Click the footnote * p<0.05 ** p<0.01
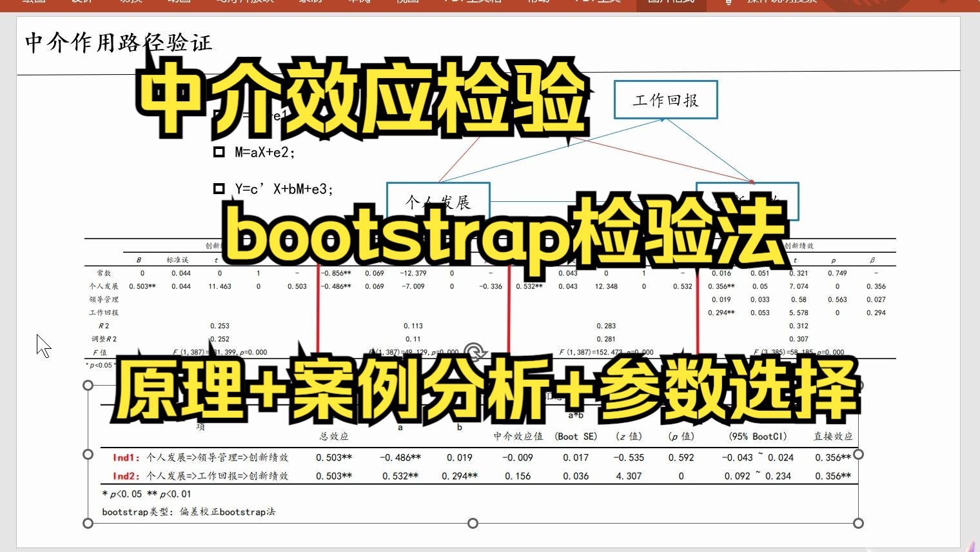This screenshot has width=980, height=552. tap(147, 494)
